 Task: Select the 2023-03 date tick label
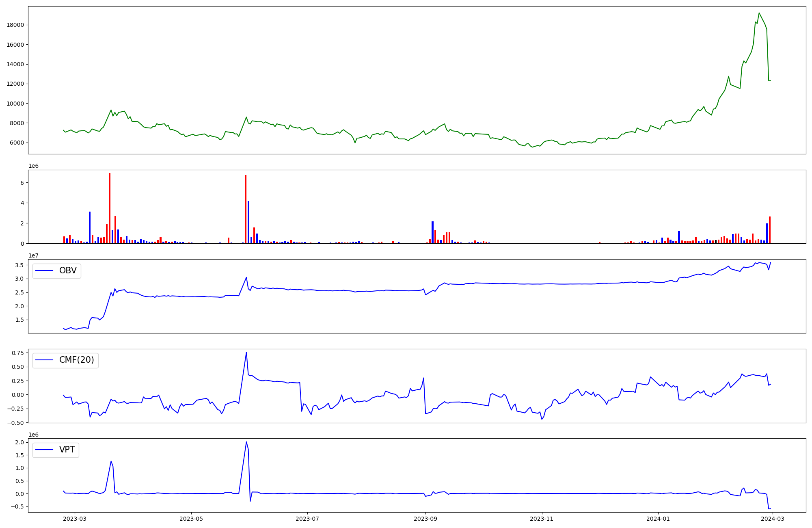pyautogui.click(x=75, y=519)
